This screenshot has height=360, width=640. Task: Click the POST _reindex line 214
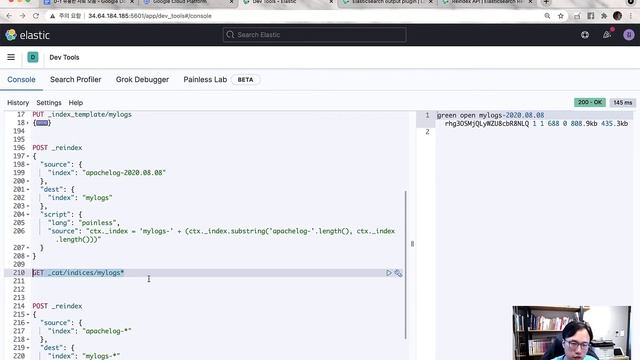point(57,306)
